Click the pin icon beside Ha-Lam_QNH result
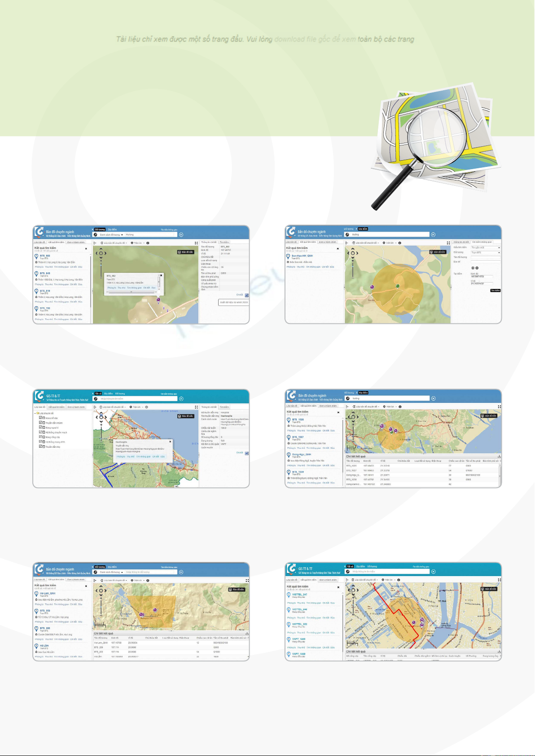535x756 pixels. pyautogui.click(x=36, y=594)
